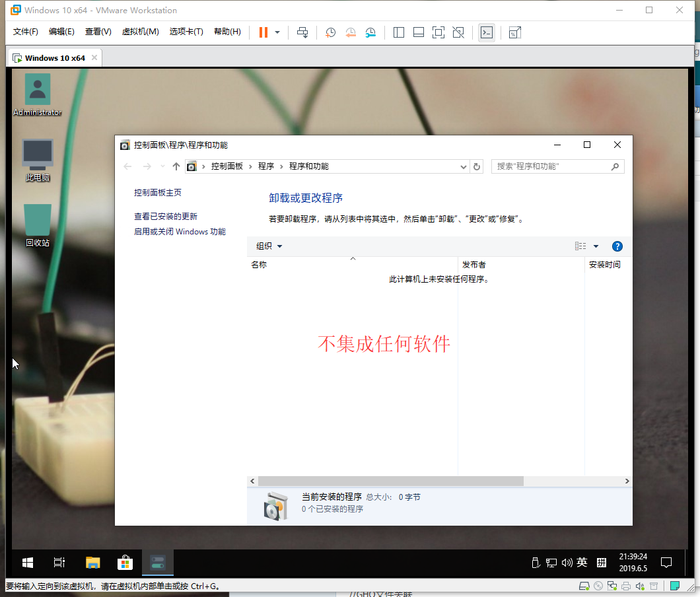Select the Windows 10 x64 tab
The width and height of the screenshot is (700, 597).
click(54, 58)
